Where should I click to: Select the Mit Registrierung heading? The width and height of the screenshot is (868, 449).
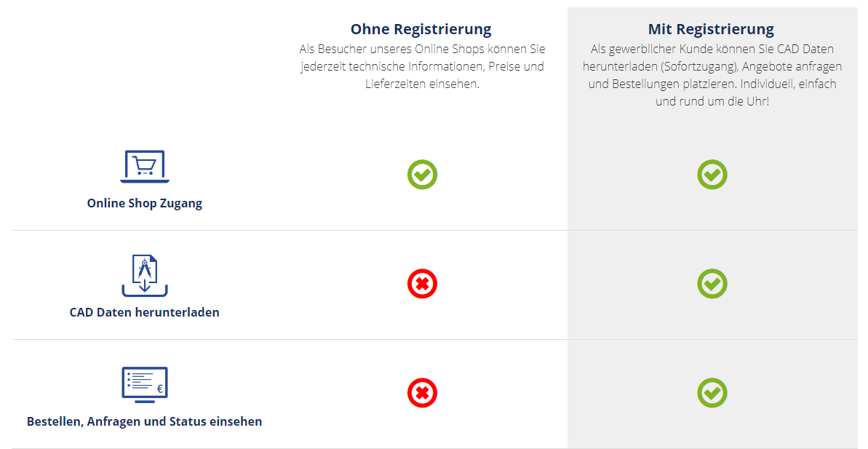click(711, 29)
